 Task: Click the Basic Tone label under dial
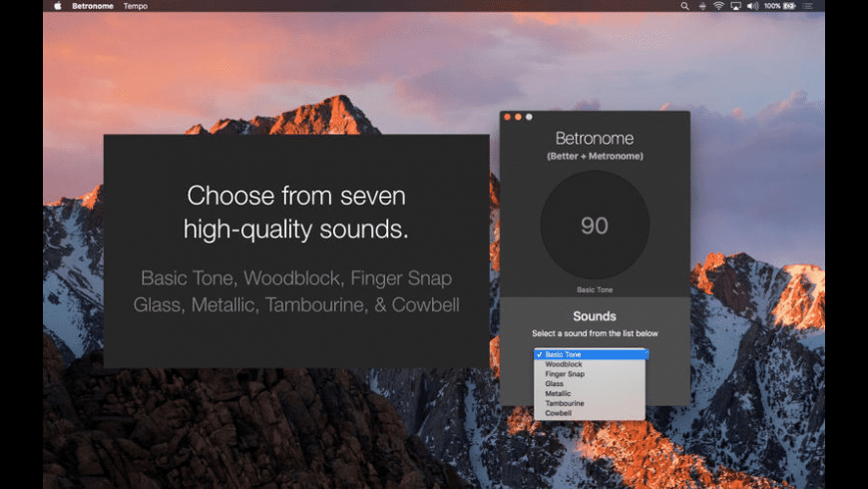click(x=595, y=289)
